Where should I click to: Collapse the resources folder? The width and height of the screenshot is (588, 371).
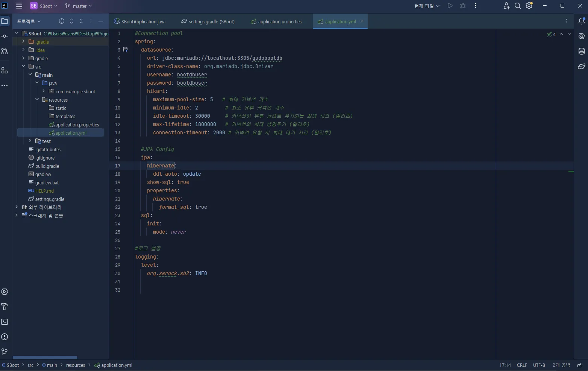click(x=37, y=99)
